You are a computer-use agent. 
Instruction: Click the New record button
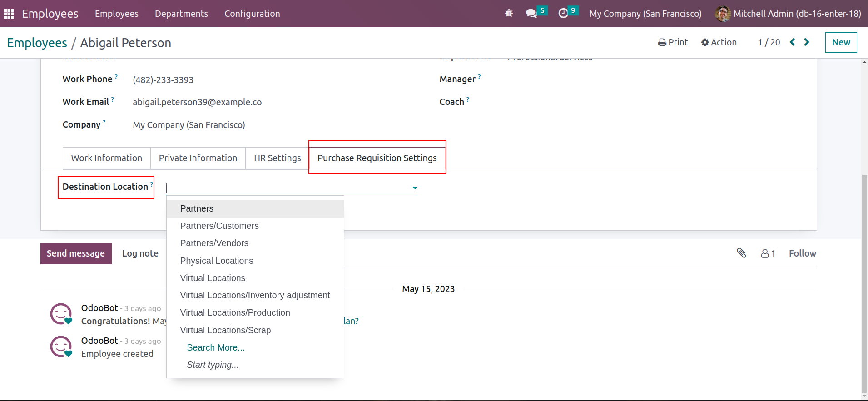pos(841,42)
